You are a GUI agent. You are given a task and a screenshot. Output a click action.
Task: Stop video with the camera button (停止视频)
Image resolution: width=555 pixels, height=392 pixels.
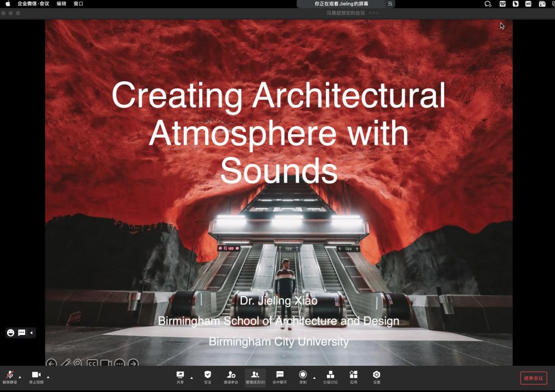[36, 376]
